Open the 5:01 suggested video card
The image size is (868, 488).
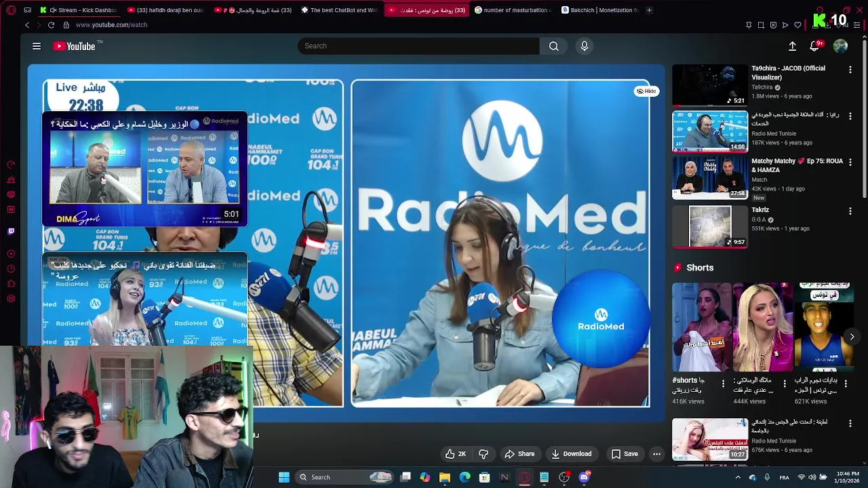click(x=145, y=169)
